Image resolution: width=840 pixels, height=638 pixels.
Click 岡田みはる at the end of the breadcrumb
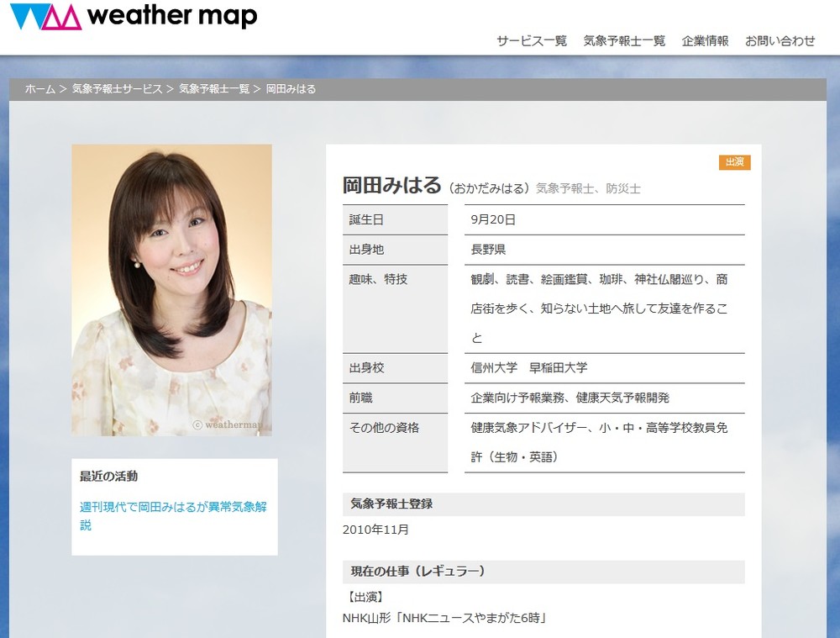coord(291,89)
